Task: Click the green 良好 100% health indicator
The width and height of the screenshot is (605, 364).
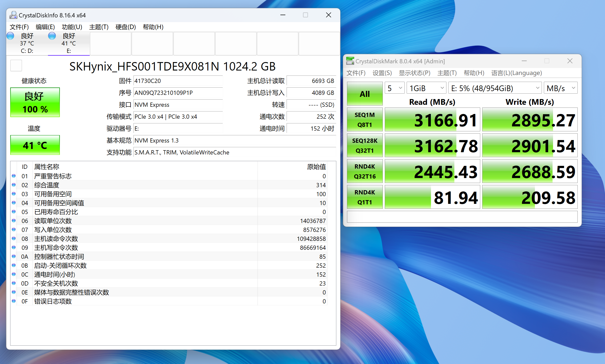Action: pyautogui.click(x=35, y=102)
